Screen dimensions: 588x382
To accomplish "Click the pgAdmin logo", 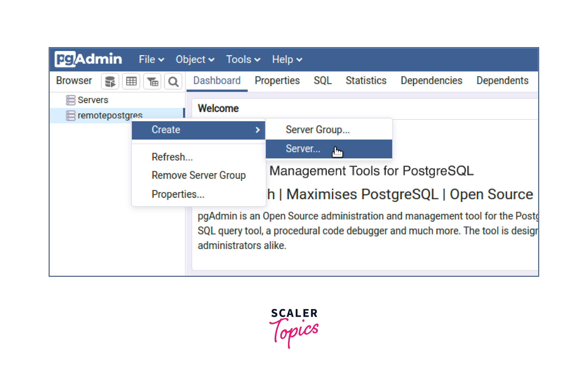I will [x=88, y=59].
